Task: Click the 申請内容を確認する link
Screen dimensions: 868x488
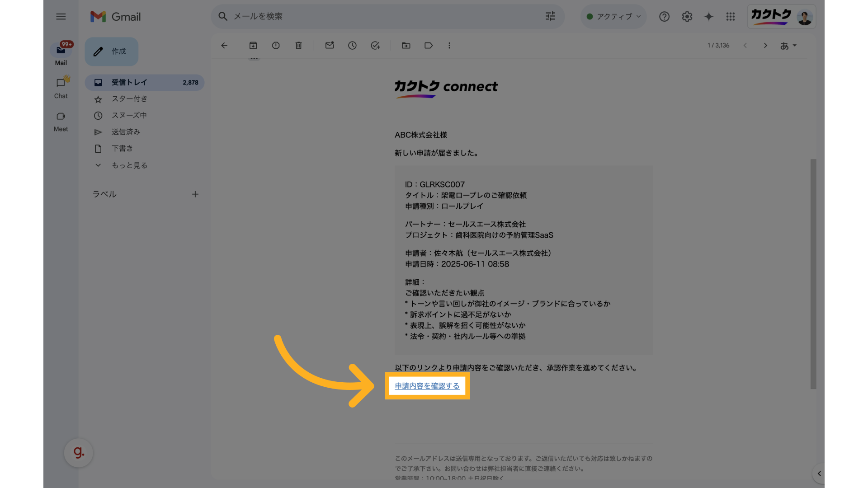Action: point(427,386)
